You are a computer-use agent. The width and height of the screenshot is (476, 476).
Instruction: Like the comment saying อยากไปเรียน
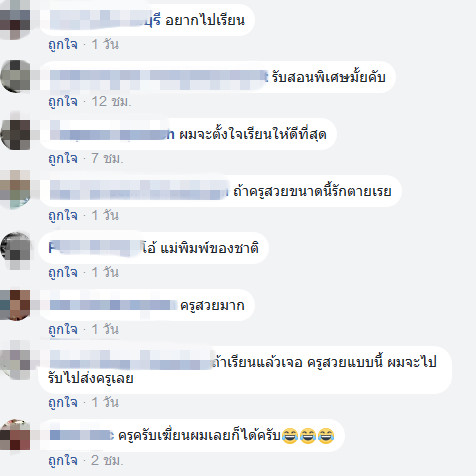click(x=63, y=44)
